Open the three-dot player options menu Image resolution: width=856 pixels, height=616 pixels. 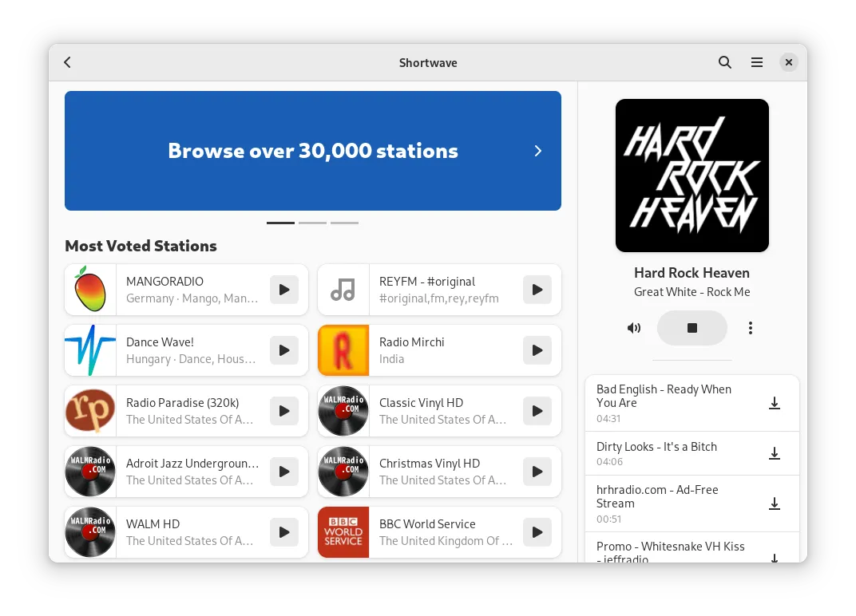(x=750, y=328)
